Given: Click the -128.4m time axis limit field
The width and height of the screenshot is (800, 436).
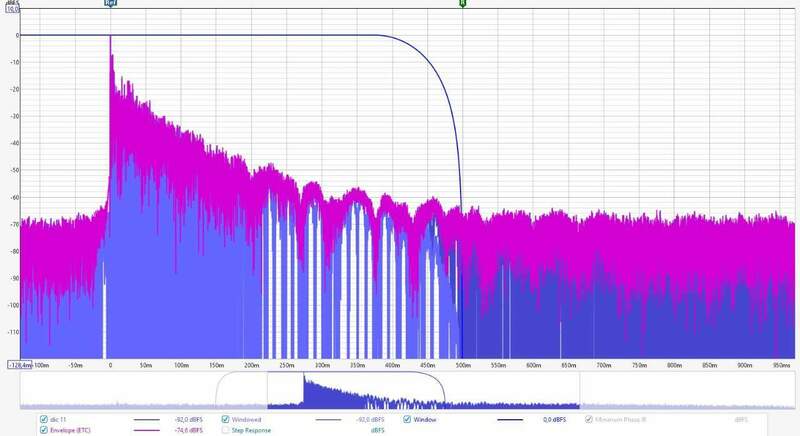Looking at the screenshot, I should point(19,366).
